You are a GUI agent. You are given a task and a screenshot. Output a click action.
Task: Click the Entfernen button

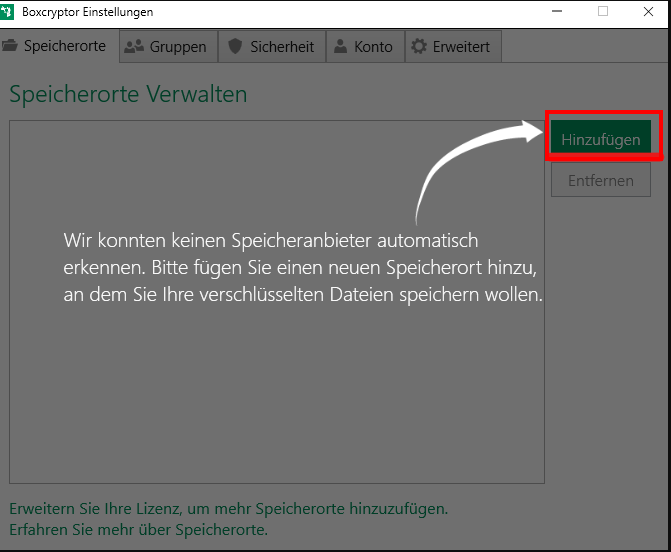tap(601, 180)
